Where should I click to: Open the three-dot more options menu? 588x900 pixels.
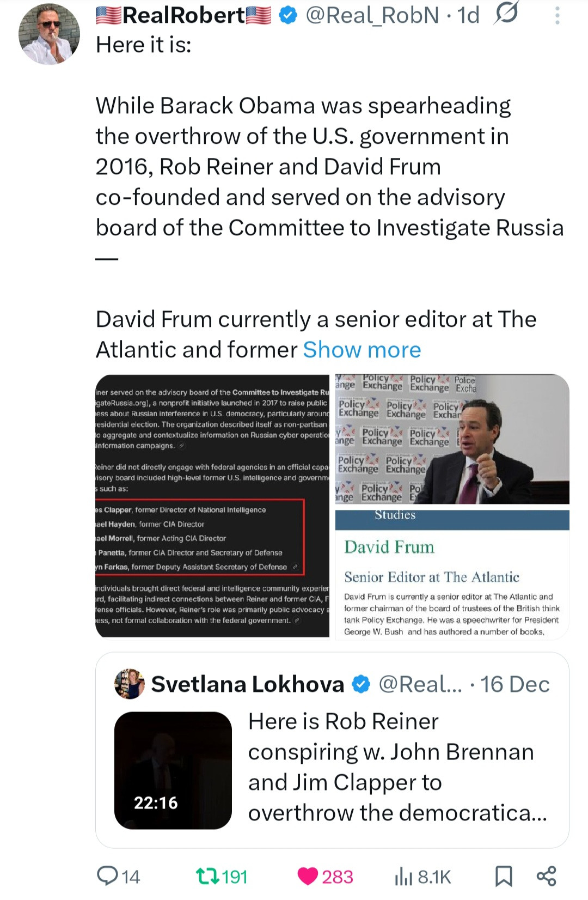pyautogui.click(x=557, y=15)
